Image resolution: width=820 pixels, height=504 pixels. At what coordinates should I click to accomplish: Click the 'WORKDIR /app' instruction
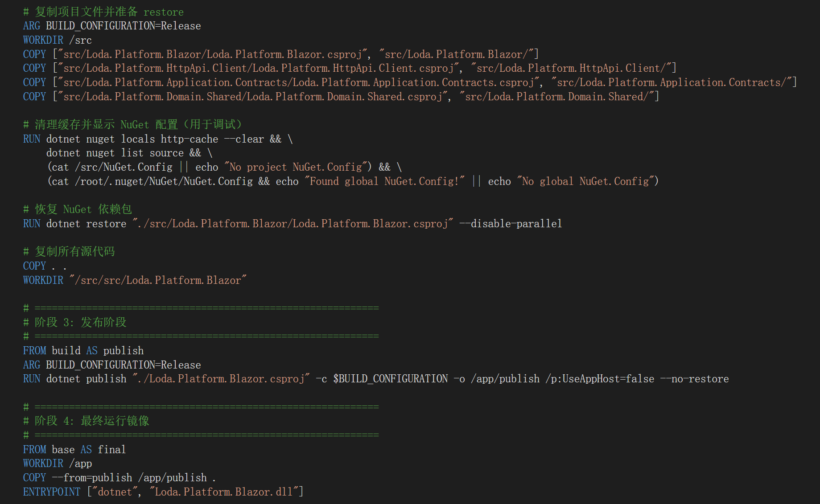click(x=57, y=463)
